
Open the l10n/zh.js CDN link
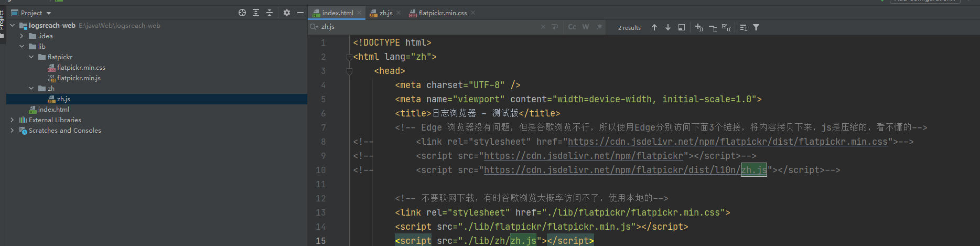pyautogui.click(x=626, y=170)
